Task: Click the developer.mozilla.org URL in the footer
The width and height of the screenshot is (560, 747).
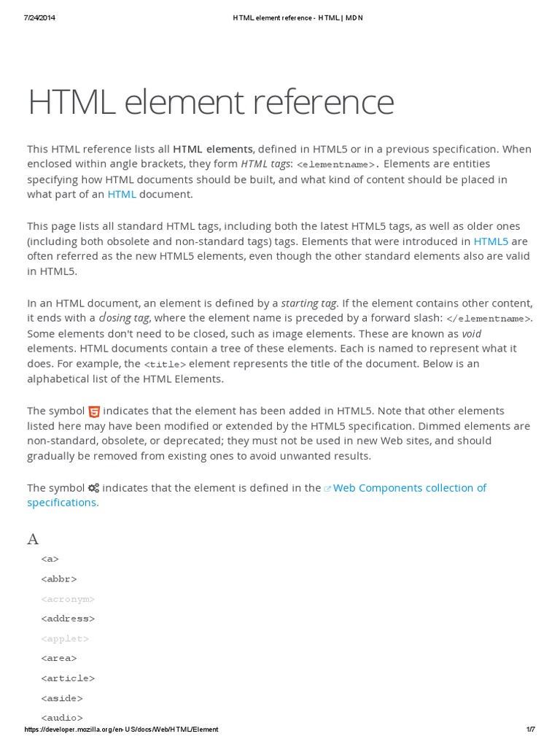Action: [x=121, y=729]
